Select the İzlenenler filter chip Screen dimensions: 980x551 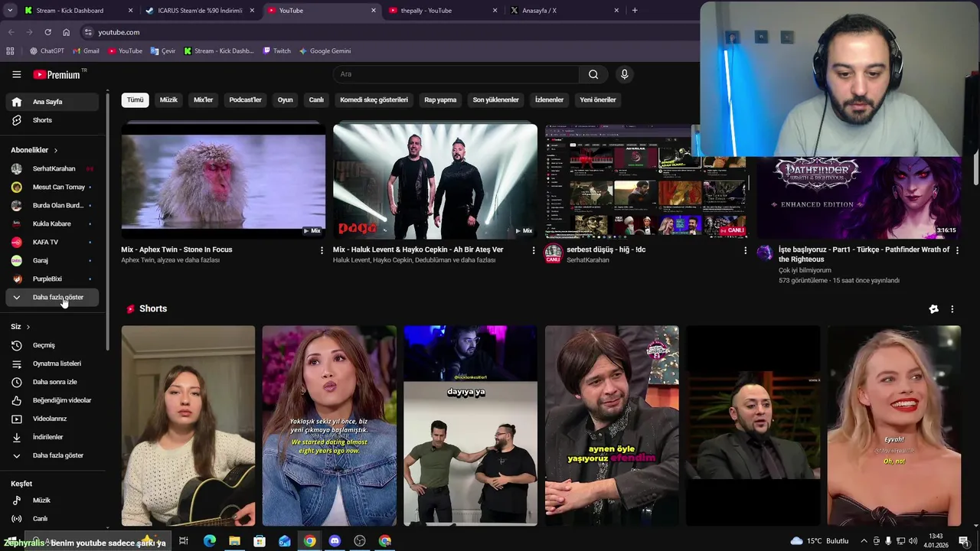tap(549, 99)
